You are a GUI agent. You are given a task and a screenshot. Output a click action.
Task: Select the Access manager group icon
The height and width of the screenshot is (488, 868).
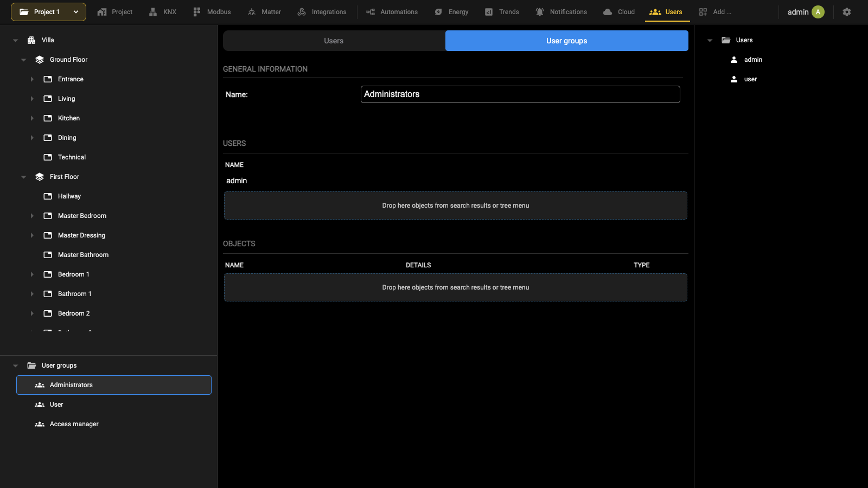click(40, 424)
